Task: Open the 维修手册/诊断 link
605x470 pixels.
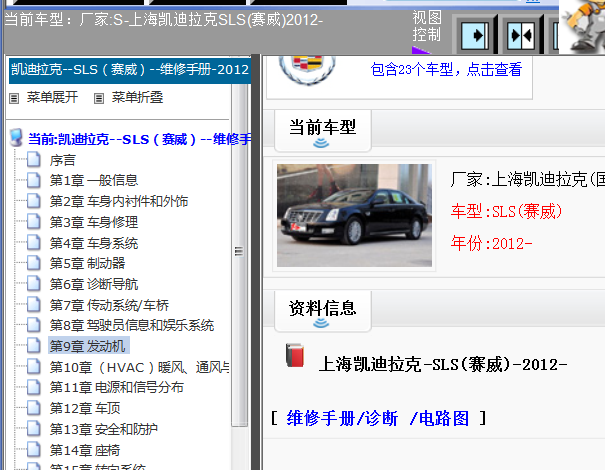Action: pos(342,418)
